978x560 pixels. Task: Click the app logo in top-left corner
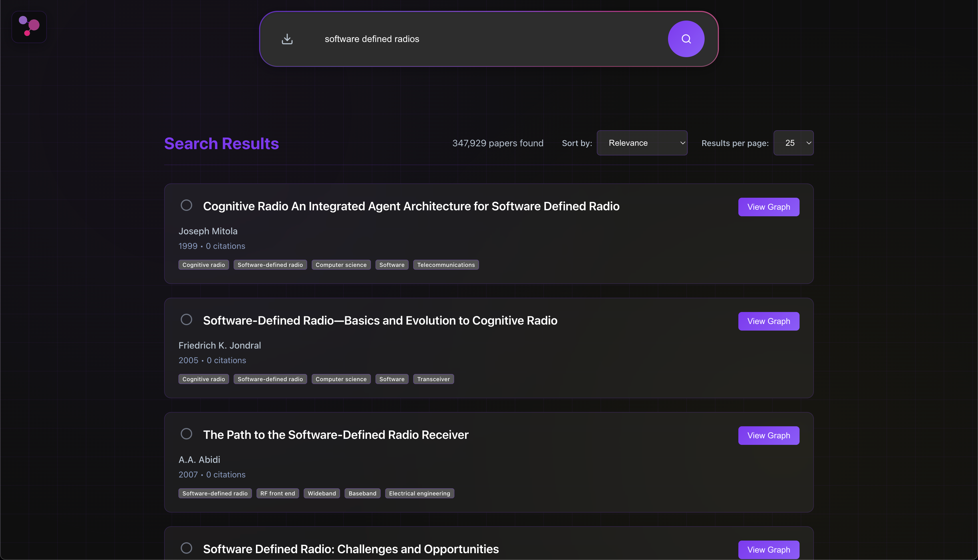pyautogui.click(x=29, y=27)
